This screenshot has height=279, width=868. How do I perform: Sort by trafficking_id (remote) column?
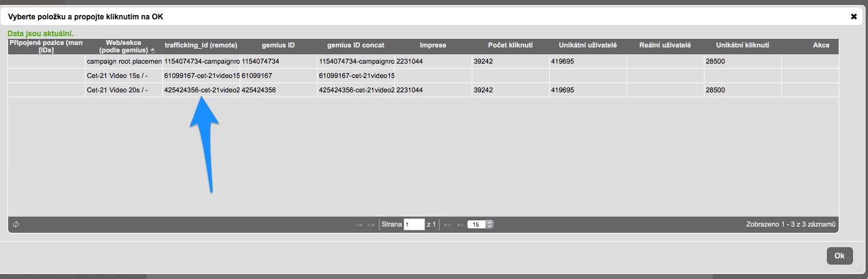pyautogui.click(x=201, y=46)
